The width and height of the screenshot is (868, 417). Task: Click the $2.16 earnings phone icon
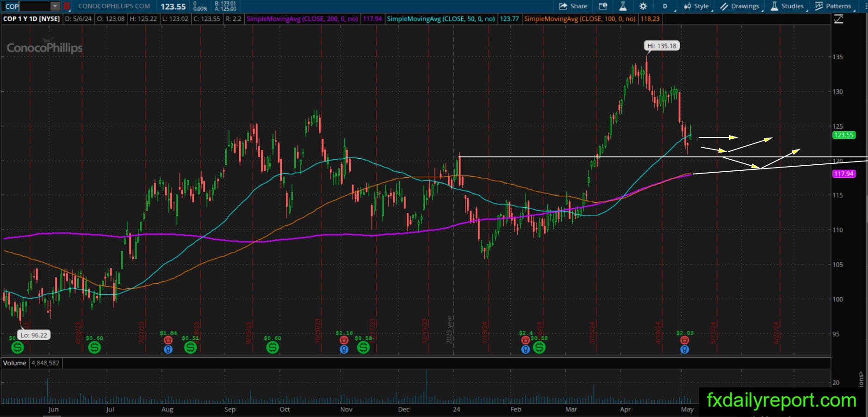pos(344,340)
